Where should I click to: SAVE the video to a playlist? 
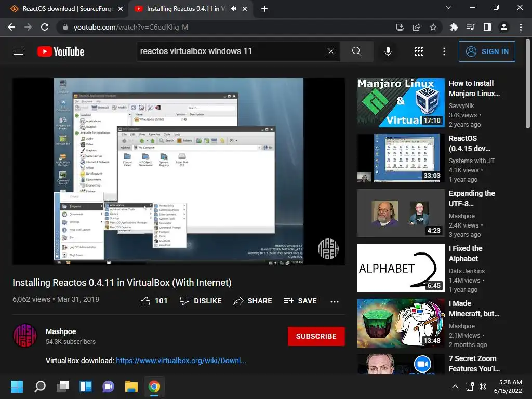pos(300,301)
